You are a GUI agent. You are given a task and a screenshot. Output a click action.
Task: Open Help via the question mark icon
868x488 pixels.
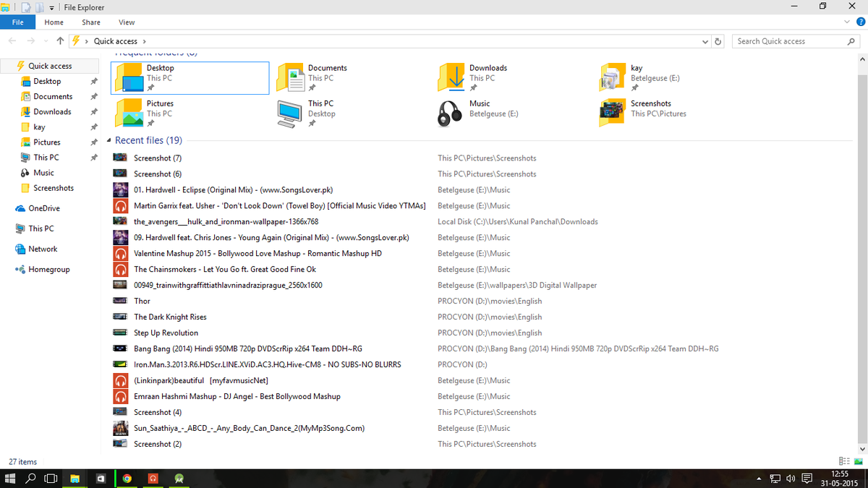pyautogui.click(x=859, y=22)
